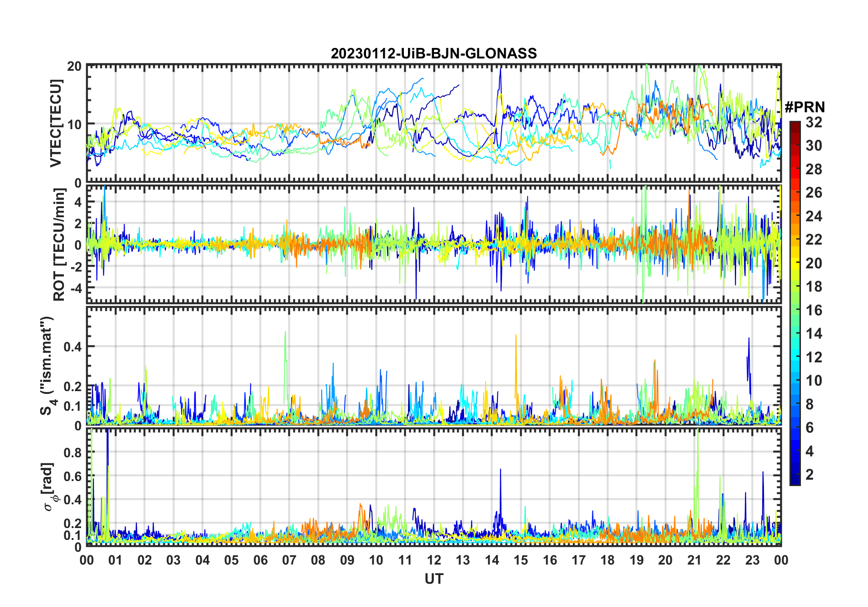Select the UT x-axis label

tap(434, 579)
